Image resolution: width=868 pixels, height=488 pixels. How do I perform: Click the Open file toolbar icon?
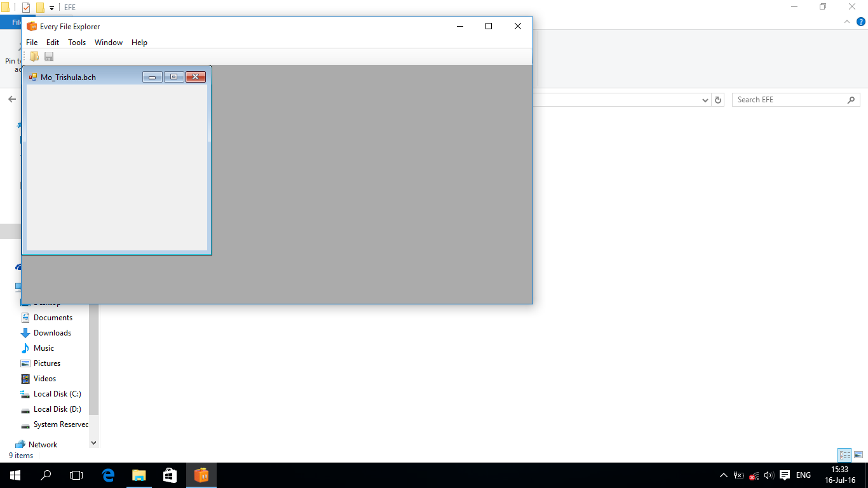(x=34, y=57)
